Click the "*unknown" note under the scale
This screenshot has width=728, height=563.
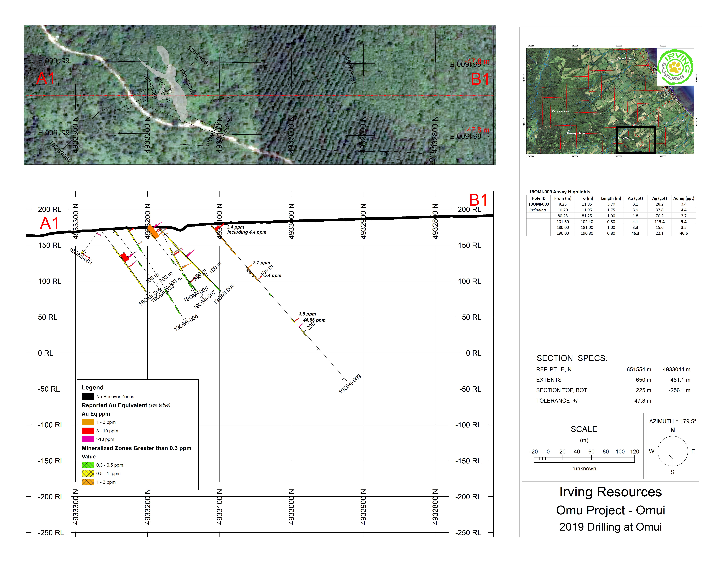584,469
